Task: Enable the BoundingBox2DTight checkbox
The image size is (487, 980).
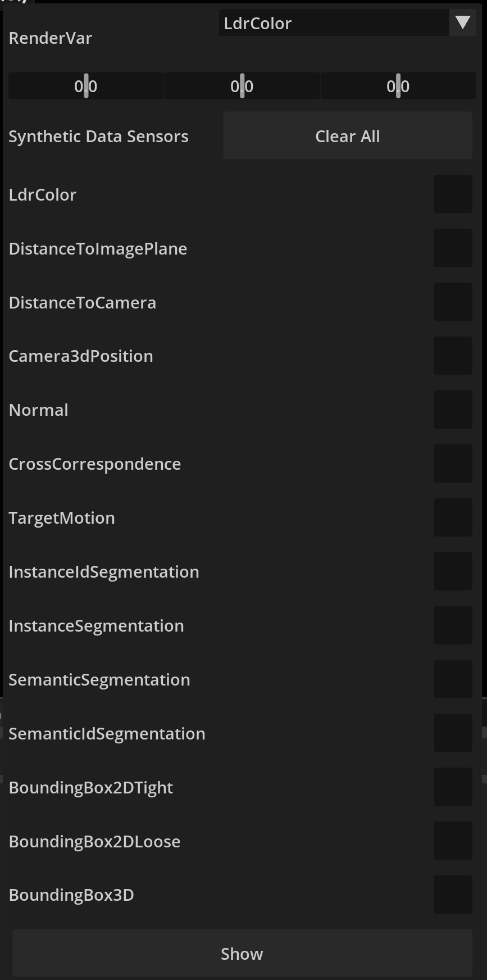Action: pos(453,787)
